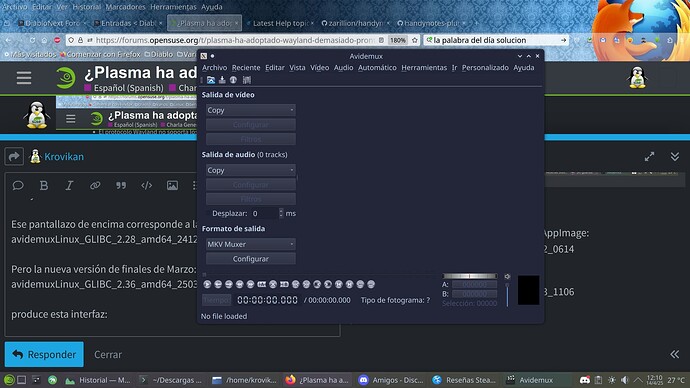
Task: Open the Vídeo menu in Avidemux
Action: point(319,67)
